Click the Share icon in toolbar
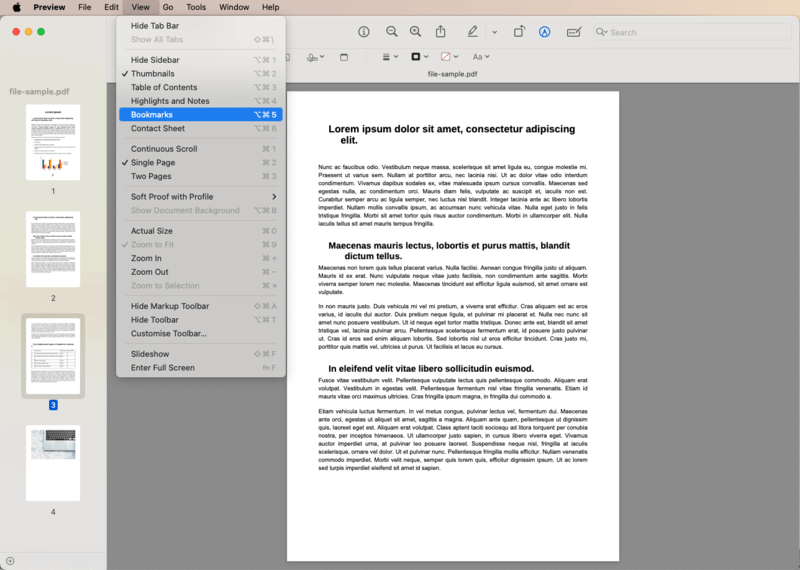800x570 pixels. [440, 32]
